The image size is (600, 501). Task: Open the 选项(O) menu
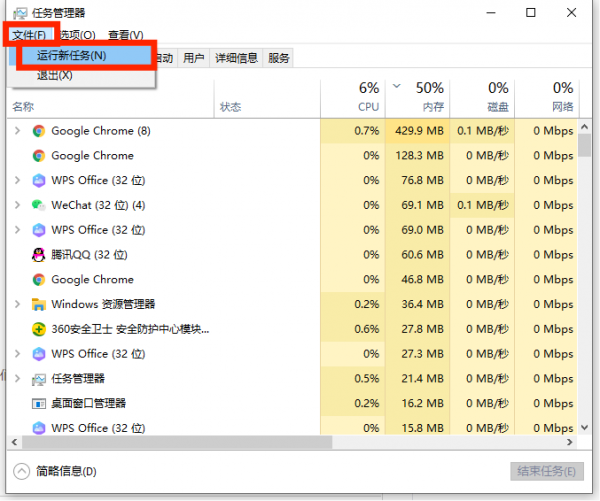[x=78, y=35]
